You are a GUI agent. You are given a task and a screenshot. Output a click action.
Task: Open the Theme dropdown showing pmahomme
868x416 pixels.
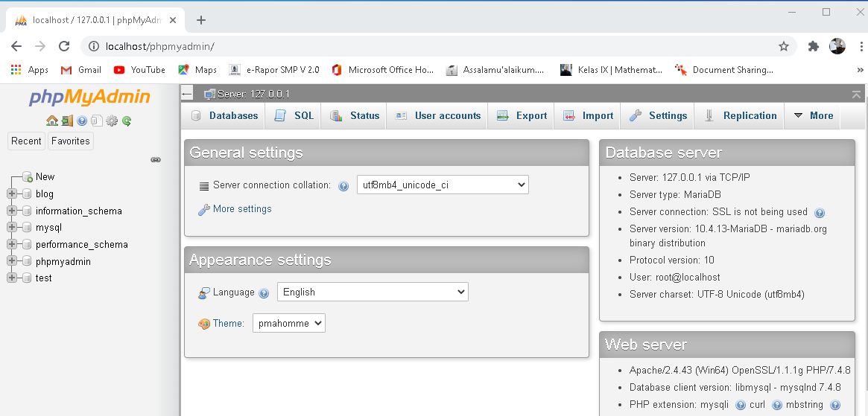[289, 323]
